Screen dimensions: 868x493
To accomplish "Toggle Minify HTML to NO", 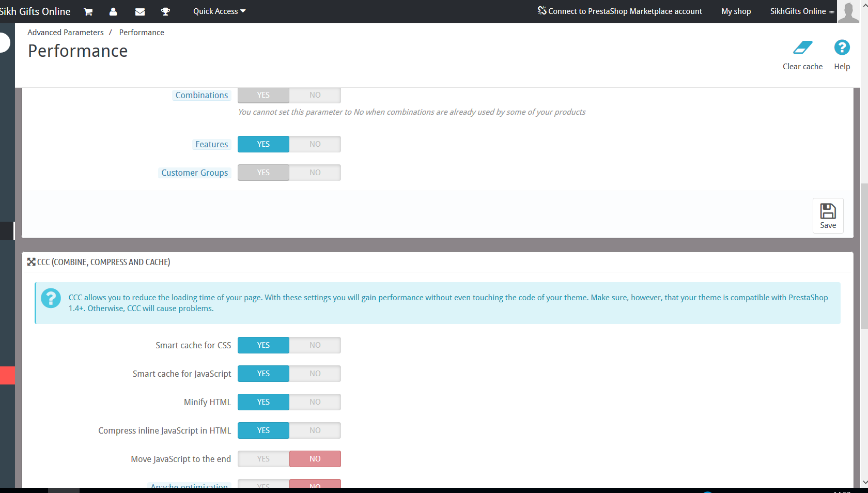I will point(315,402).
